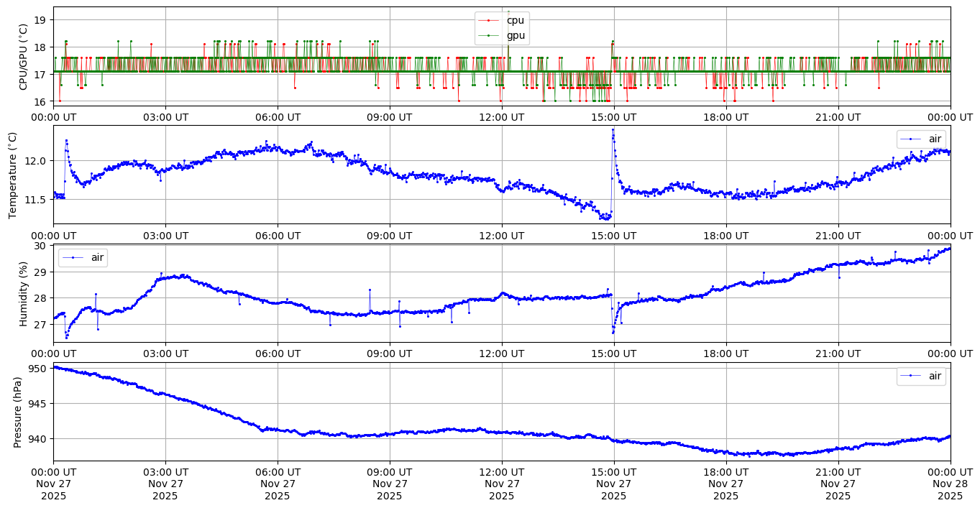
Task: Click the CPU/GPU (°C) y-axis label
Action: coord(23,57)
